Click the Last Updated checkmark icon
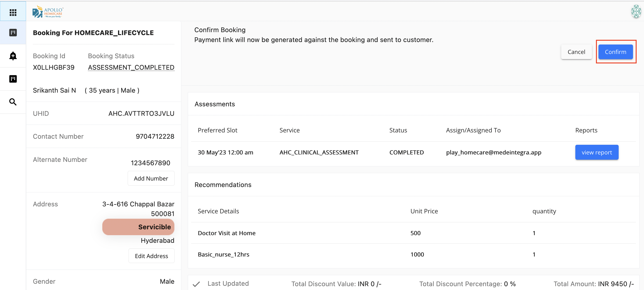Viewport: 644px width, 290px height. (196, 284)
